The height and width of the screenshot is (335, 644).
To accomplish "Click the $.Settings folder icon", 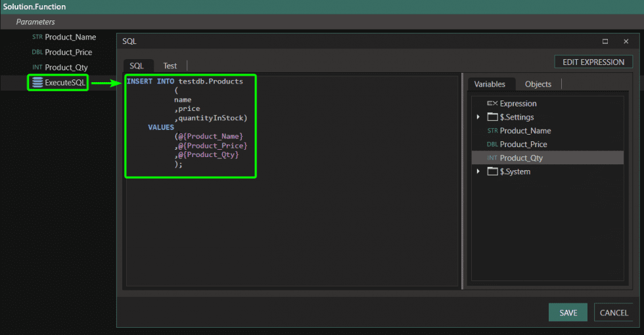I will click(x=492, y=117).
